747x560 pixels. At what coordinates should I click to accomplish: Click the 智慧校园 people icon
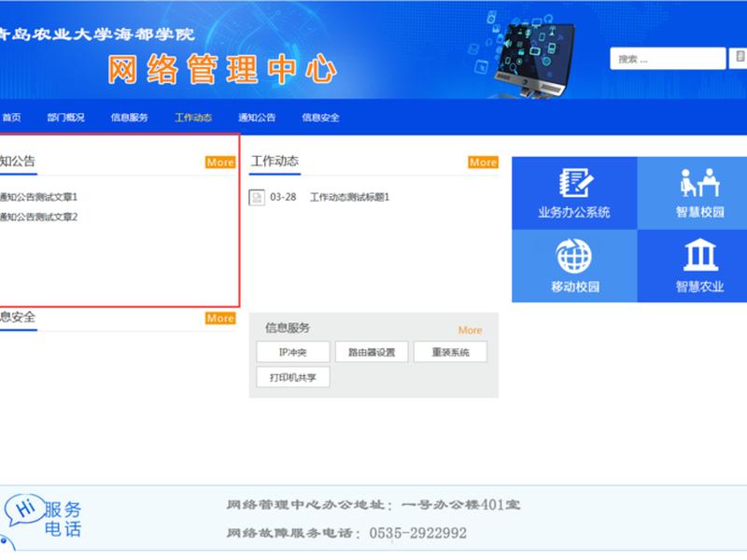[699, 182]
